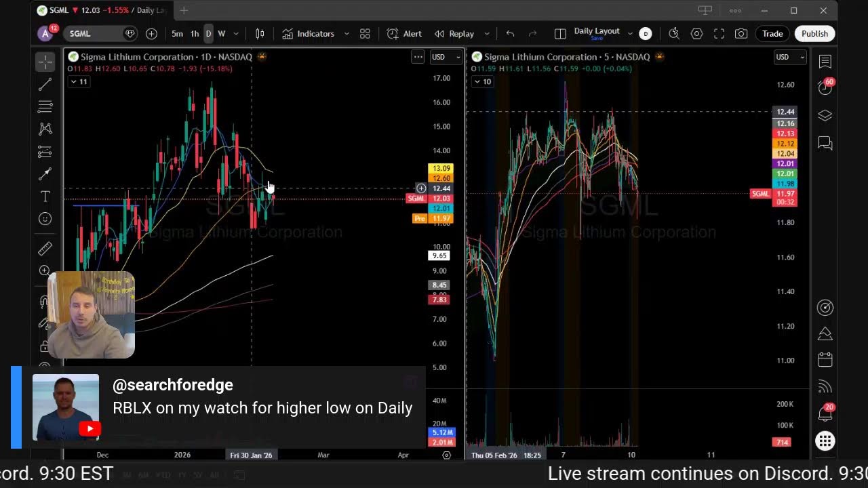
Task: Open the Object tree layers panel
Action: [825, 115]
